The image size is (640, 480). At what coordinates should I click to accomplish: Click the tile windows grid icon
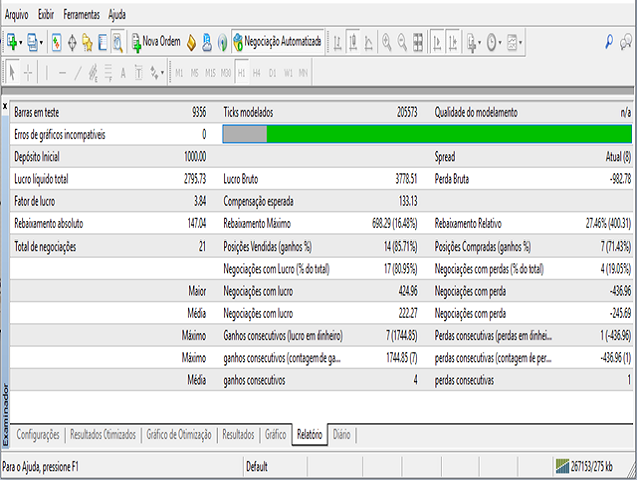coord(420,42)
